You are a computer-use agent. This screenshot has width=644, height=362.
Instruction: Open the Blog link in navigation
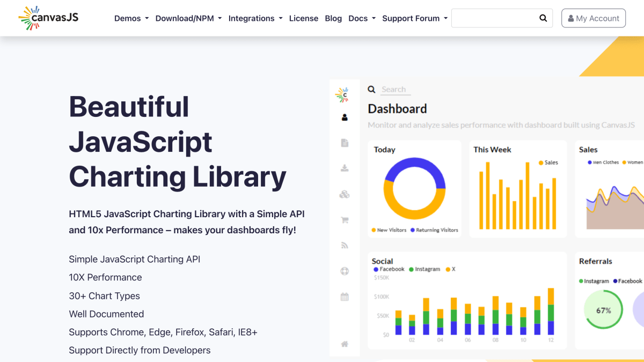coord(333,18)
